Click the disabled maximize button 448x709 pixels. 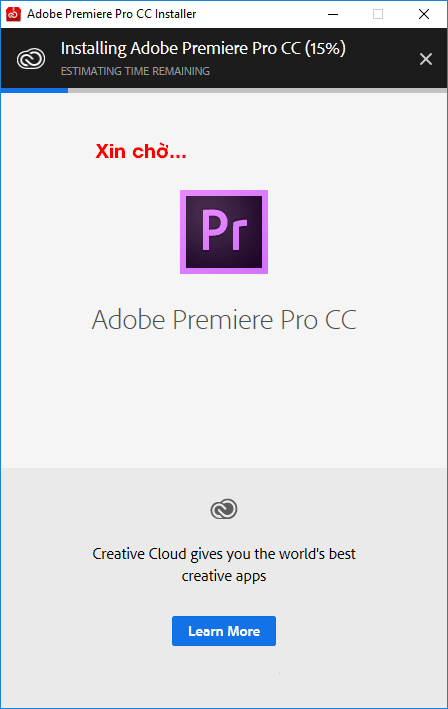click(x=378, y=14)
